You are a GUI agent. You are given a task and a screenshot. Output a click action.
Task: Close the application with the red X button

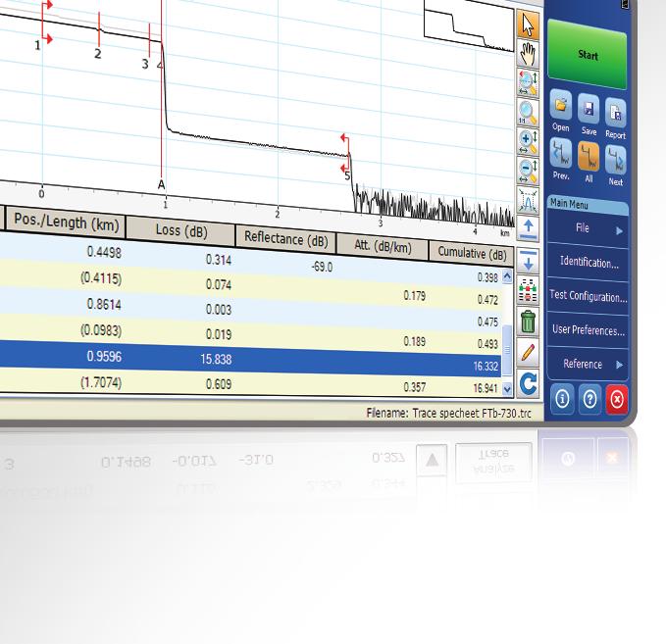(x=617, y=399)
